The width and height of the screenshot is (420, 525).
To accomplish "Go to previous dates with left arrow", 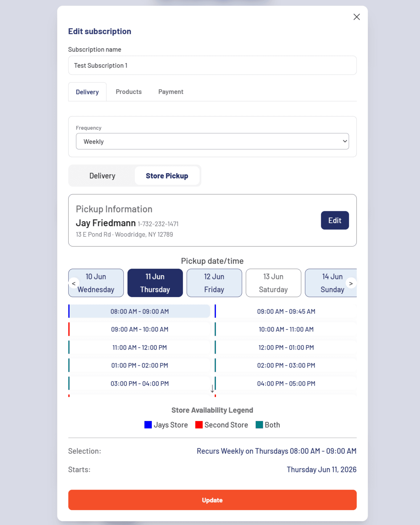I will click(x=74, y=283).
